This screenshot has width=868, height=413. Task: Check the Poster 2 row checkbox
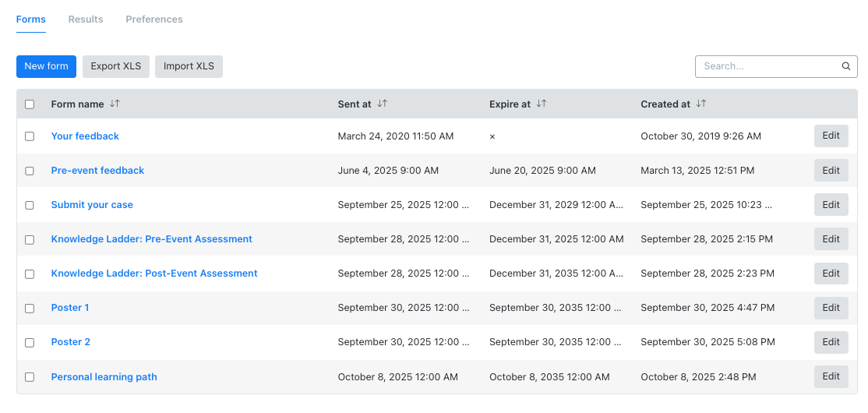[30, 342]
